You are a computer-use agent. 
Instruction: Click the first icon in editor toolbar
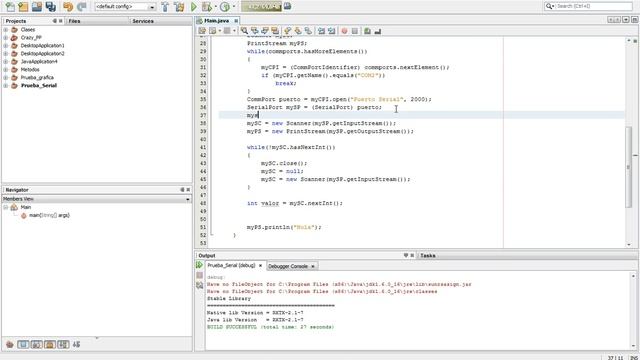click(x=202, y=31)
